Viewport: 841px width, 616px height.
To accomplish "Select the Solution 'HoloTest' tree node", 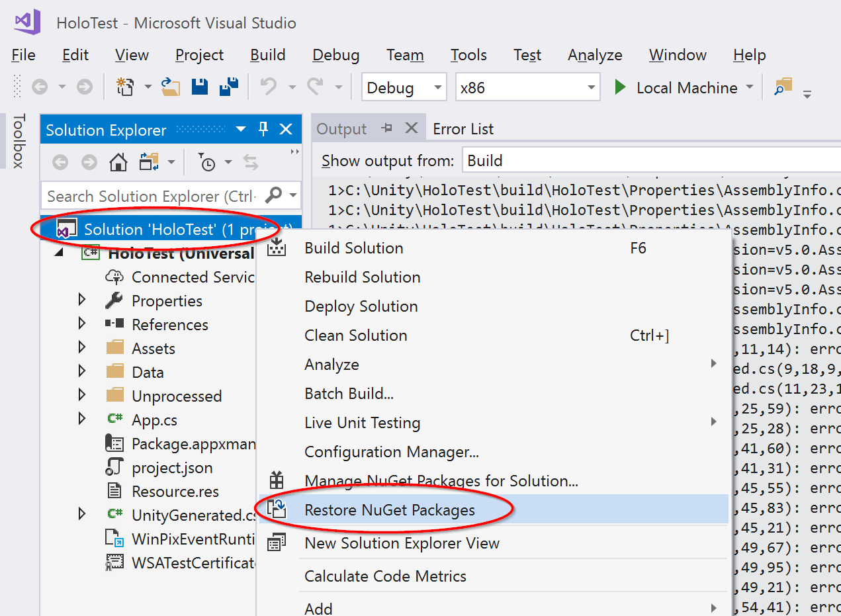I will [x=171, y=230].
